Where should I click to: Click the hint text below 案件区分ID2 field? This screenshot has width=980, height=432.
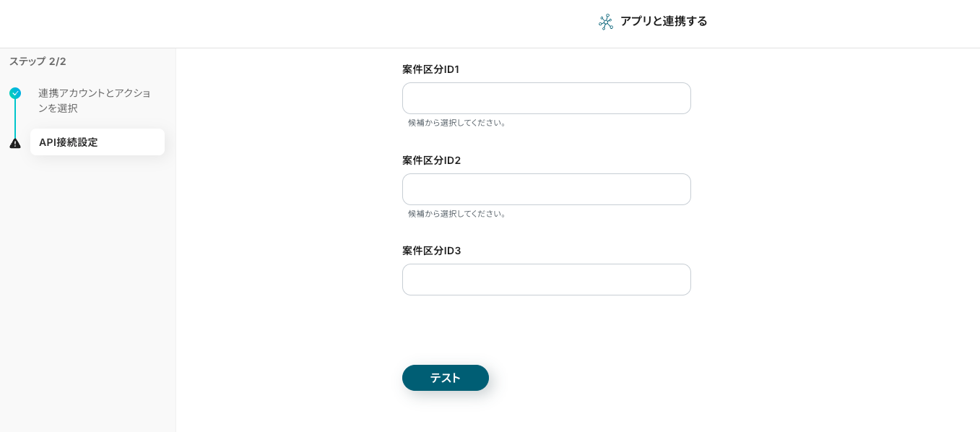point(458,214)
